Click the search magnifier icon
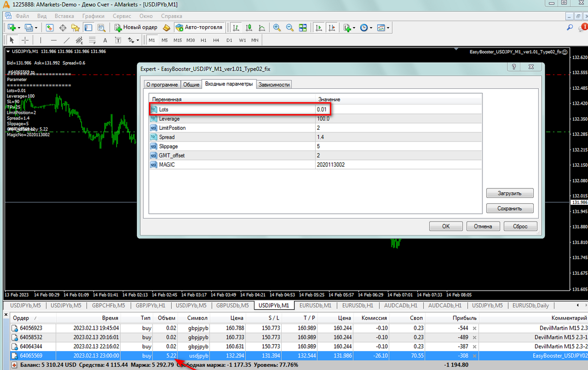588x370 pixels. (570, 27)
